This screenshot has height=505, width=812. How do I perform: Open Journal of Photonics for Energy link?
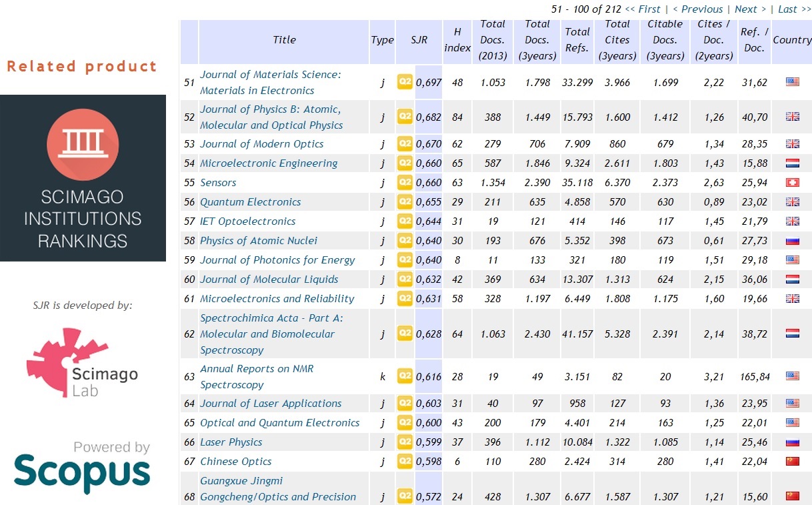point(277,260)
